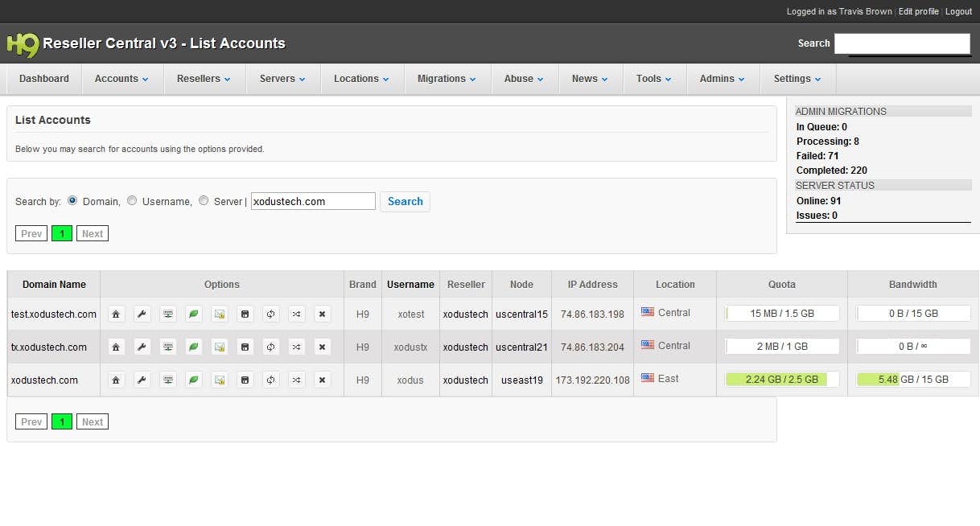
Task: Select the Username search radio button
Action: click(132, 200)
